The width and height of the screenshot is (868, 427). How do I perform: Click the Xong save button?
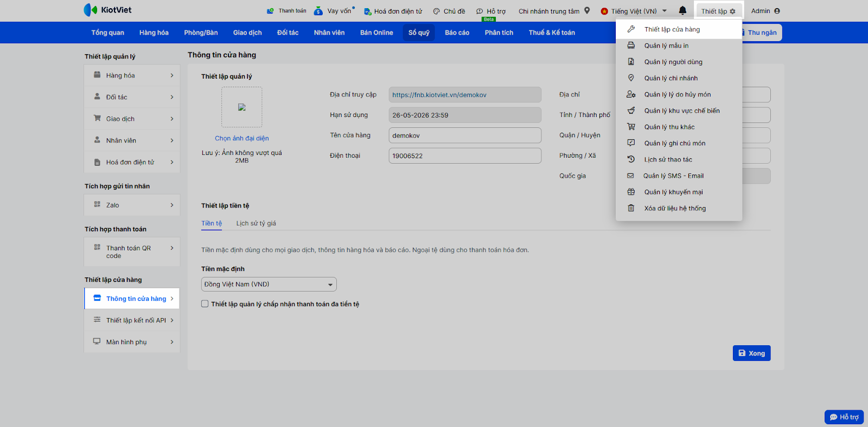pyautogui.click(x=751, y=353)
